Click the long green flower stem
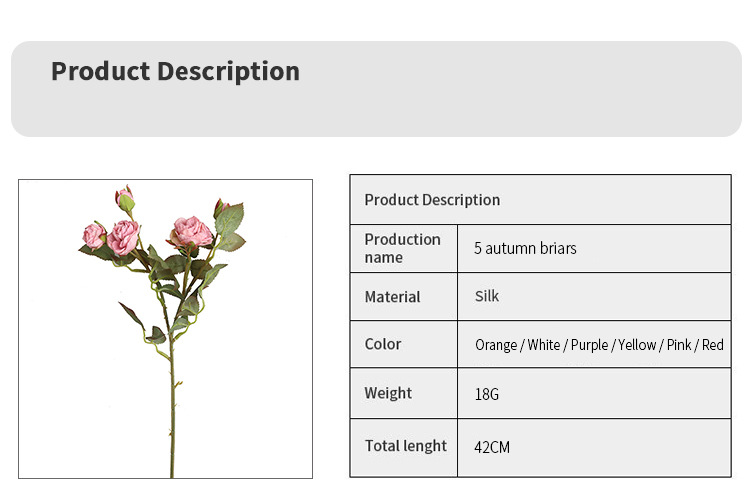The height and width of the screenshot is (499, 750). tap(172, 400)
